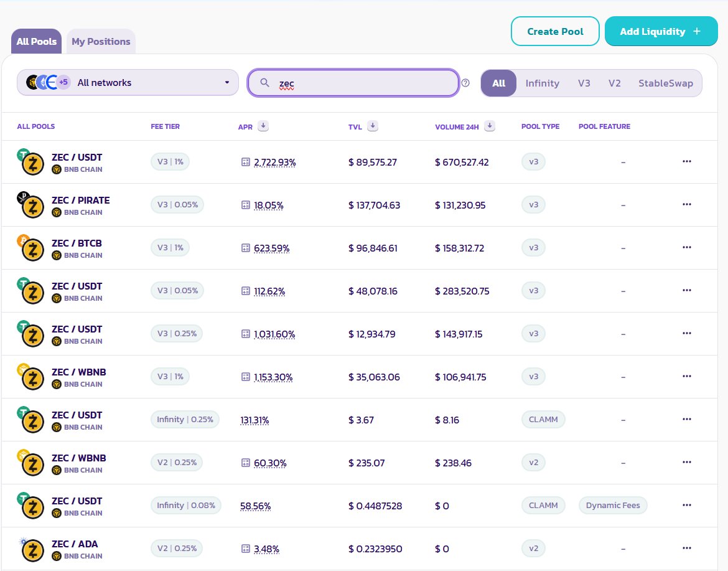Sort pools by TVL arrow
The image size is (728, 571).
[x=373, y=126]
